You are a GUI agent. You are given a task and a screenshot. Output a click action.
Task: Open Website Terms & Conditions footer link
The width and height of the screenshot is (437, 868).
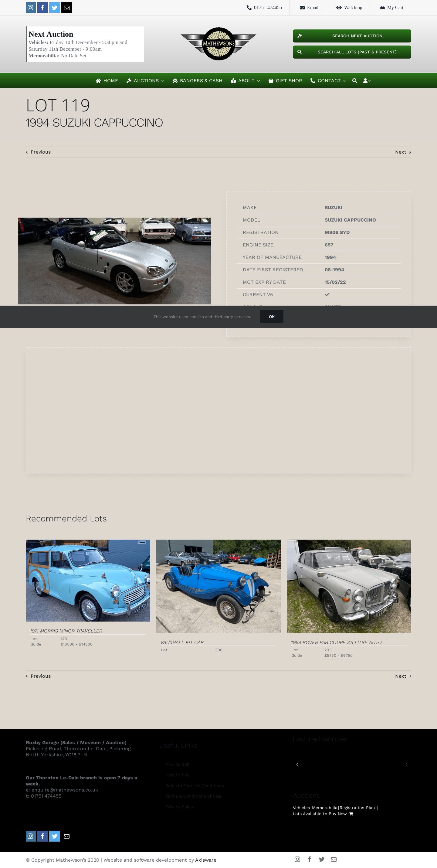coord(195,785)
